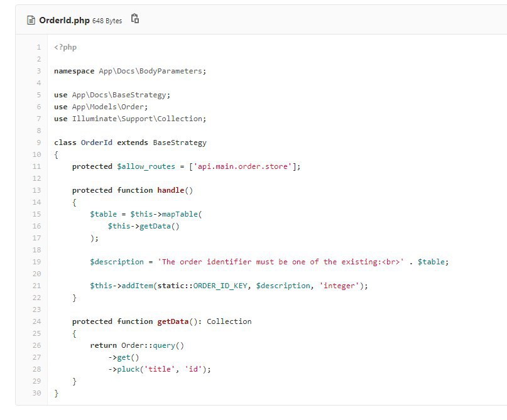Click the ORDER_ID_KEY constant
This screenshot has width=507, height=420.
220,286
